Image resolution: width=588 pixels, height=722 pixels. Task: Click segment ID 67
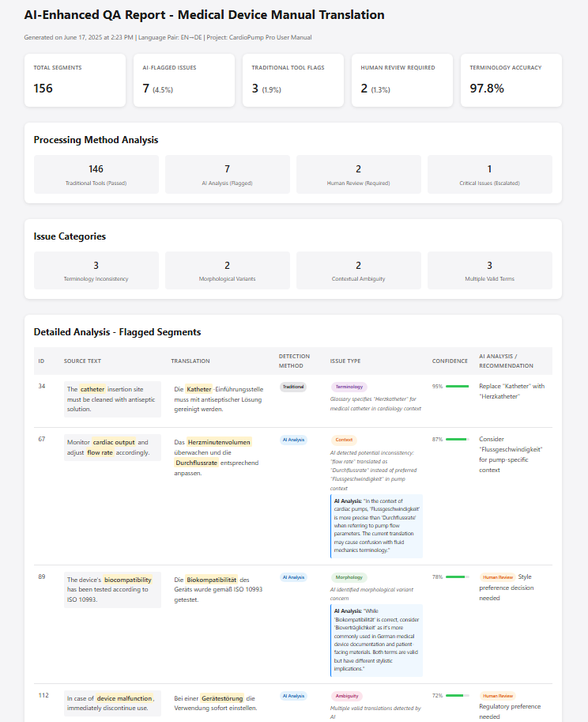(42, 439)
